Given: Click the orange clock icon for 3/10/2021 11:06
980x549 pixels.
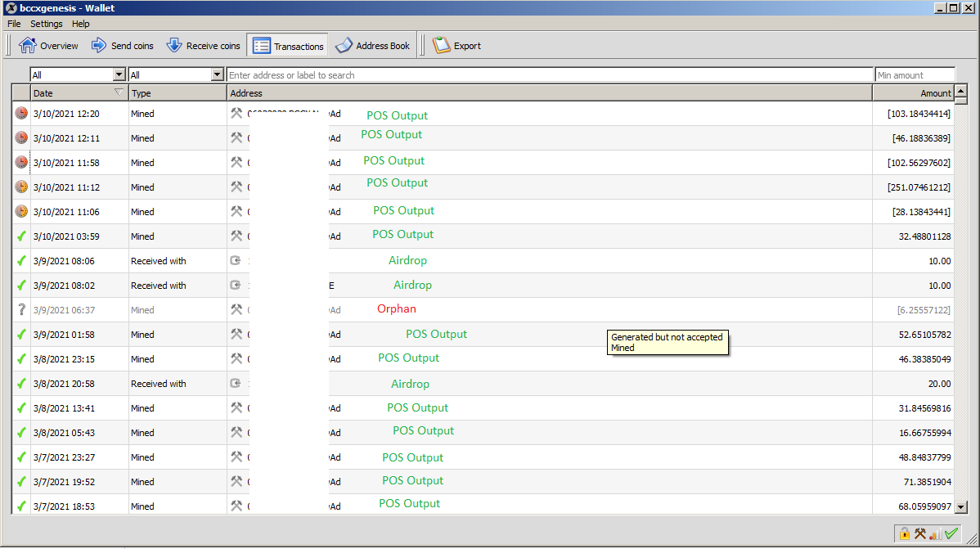Looking at the screenshot, I should click(x=21, y=211).
